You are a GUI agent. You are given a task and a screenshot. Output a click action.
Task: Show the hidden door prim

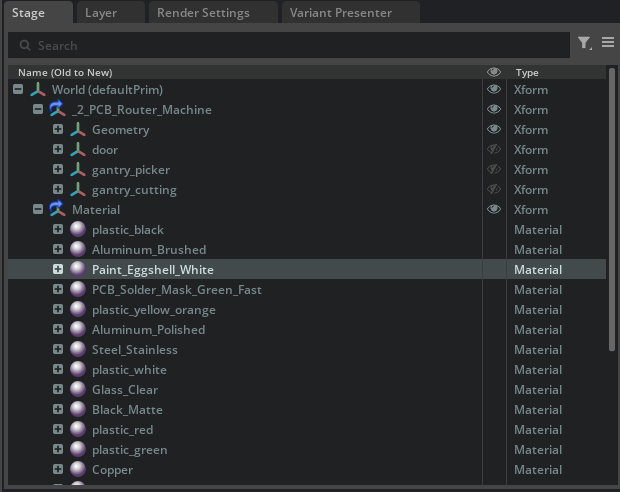coord(493,150)
